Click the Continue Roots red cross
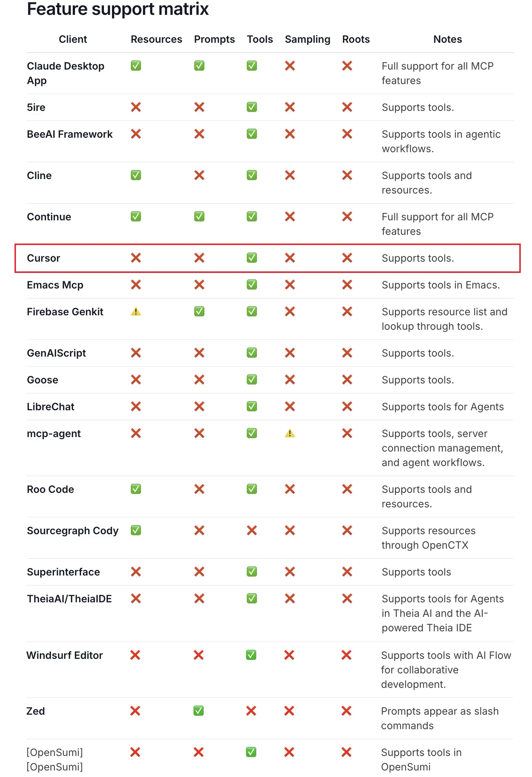The width and height of the screenshot is (532, 777). coord(347,217)
